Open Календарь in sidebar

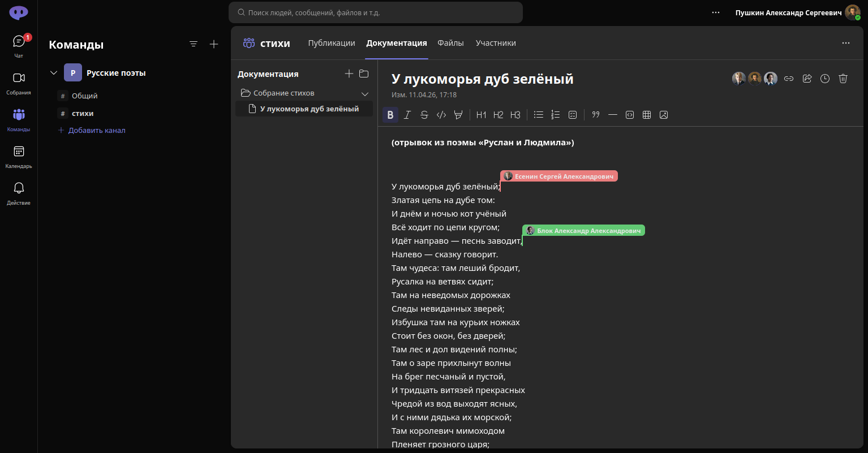(19, 157)
